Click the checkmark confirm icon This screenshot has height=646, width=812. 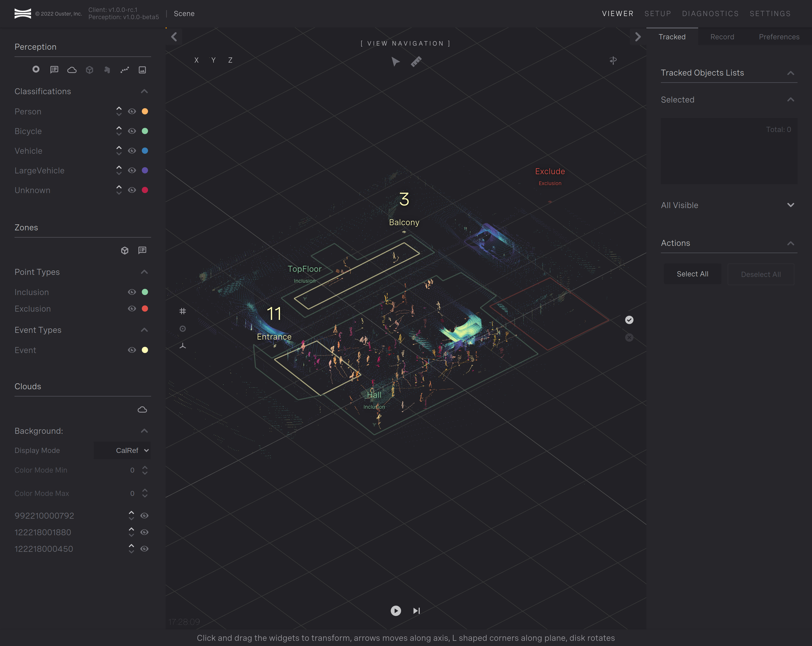tap(629, 320)
